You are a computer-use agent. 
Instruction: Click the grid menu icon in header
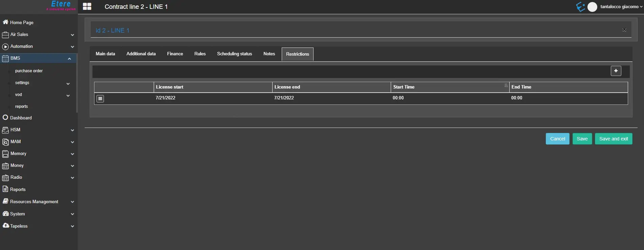(x=87, y=6)
